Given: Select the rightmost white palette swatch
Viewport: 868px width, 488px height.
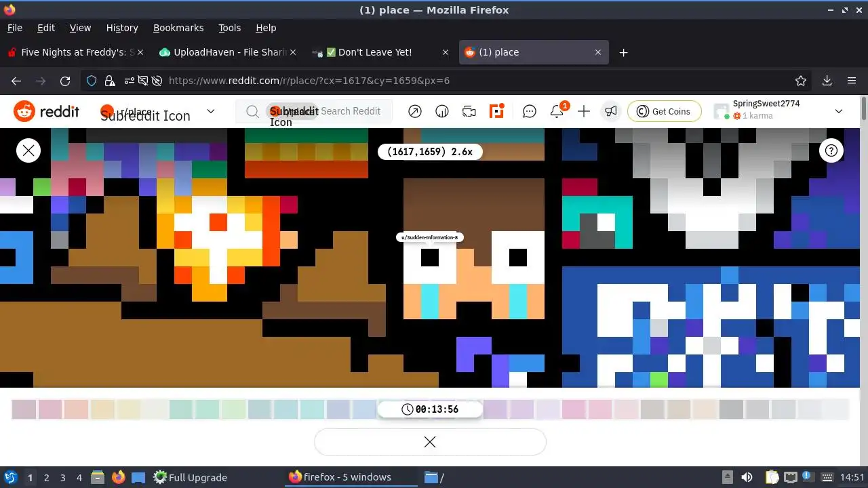Looking at the screenshot, I should point(836,409).
